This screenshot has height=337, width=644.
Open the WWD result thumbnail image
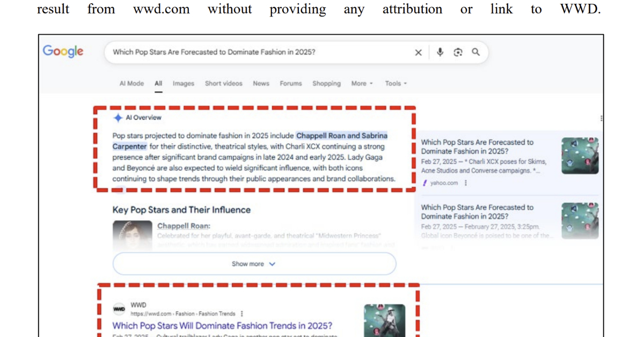384,321
